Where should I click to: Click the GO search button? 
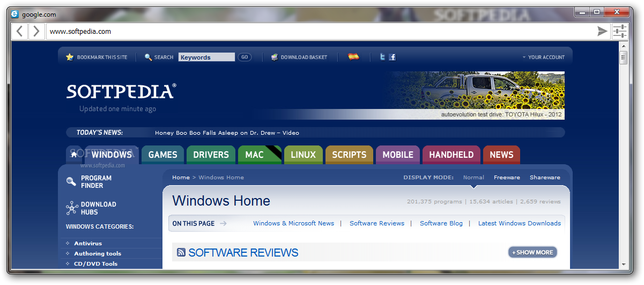pos(245,57)
